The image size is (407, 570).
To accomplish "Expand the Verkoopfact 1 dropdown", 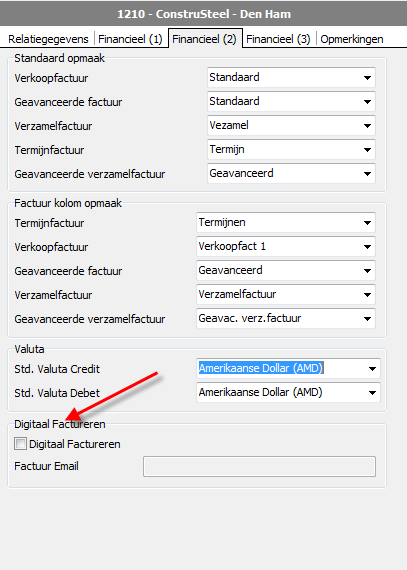I will tap(286, 246).
